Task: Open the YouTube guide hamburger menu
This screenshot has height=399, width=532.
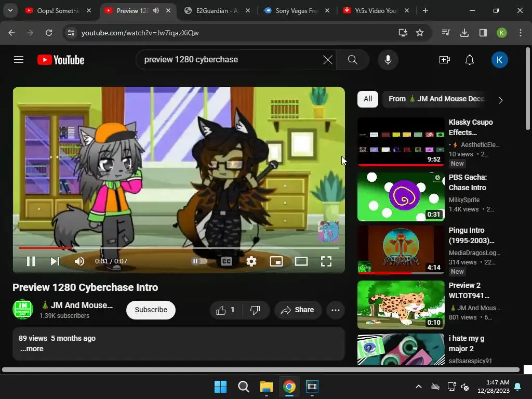Action: (x=19, y=60)
